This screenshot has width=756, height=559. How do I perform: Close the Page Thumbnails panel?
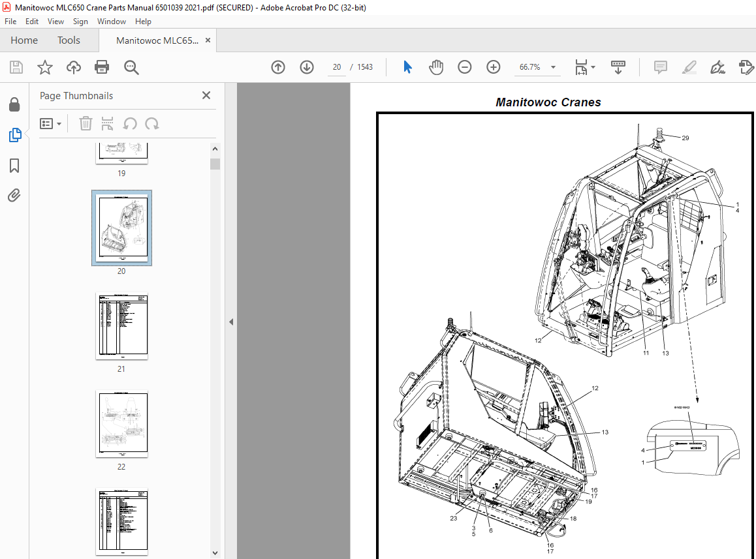tap(206, 95)
